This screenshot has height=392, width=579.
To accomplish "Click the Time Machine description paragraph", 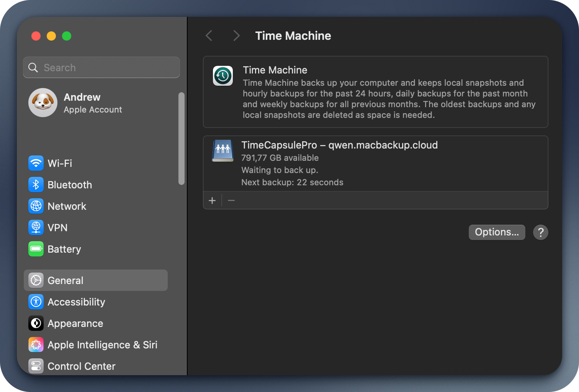I will (x=389, y=99).
